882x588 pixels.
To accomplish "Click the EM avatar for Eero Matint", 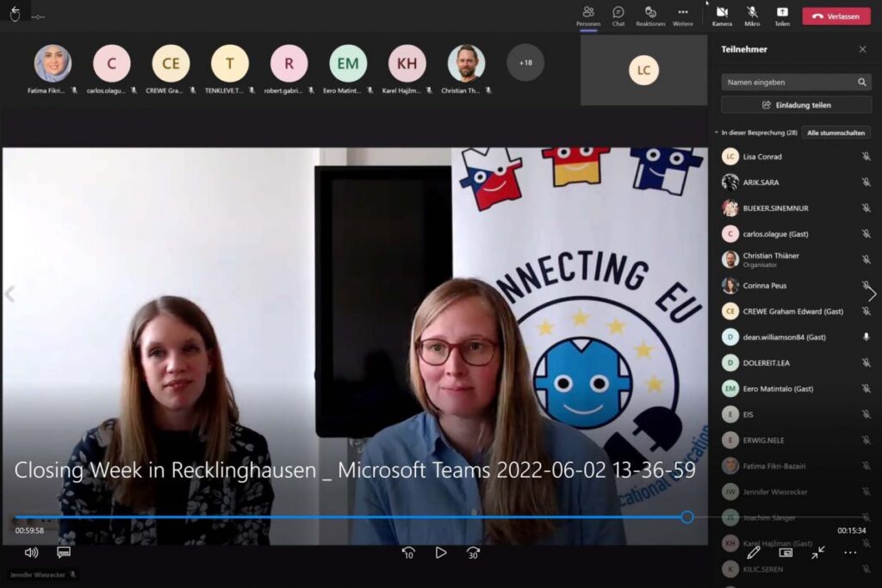I will tap(348, 64).
